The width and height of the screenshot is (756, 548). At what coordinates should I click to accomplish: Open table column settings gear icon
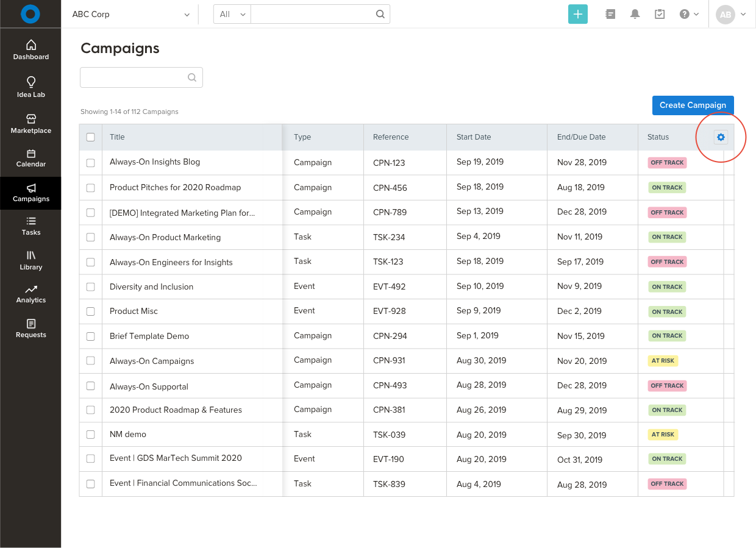(721, 137)
